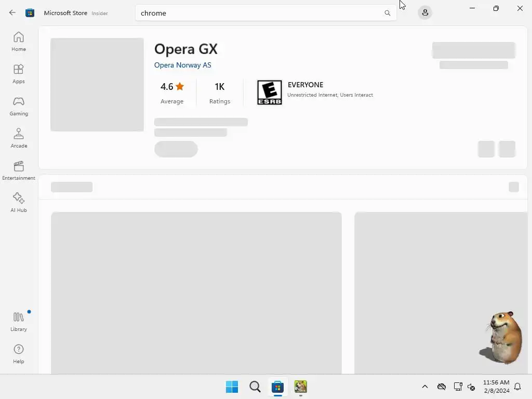Click 'Unrestricted Internet, Users Interact' text

pyautogui.click(x=330, y=95)
